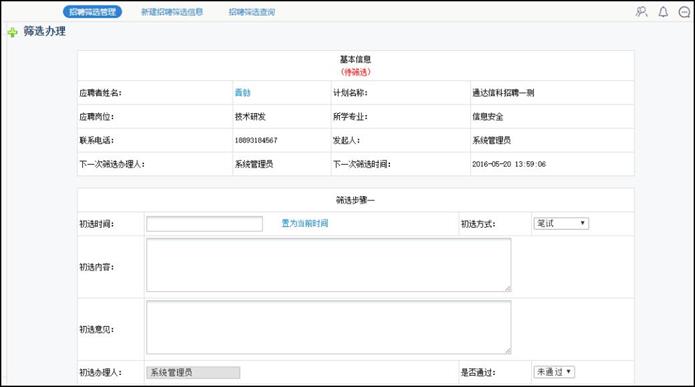The width and height of the screenshot is (695, 387).
Task: Select the 筛选办理 page title
Action: click(45, 31)
